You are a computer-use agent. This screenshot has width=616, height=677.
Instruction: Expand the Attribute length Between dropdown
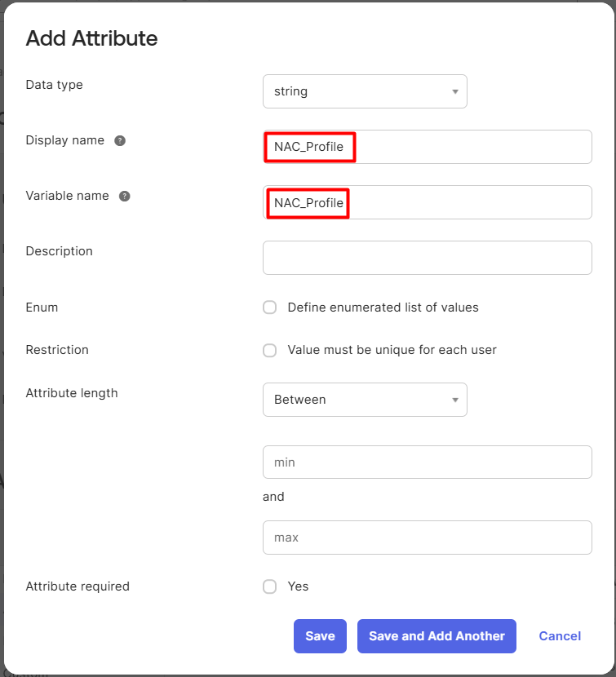(x=365, y=400)
